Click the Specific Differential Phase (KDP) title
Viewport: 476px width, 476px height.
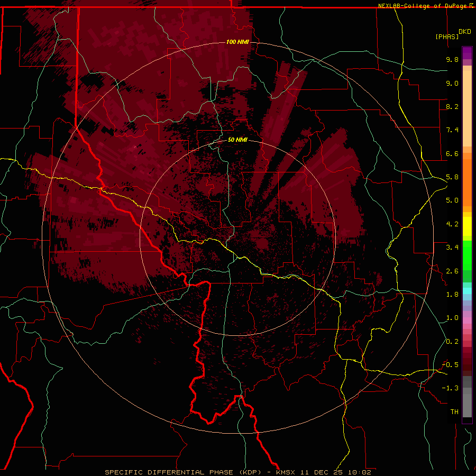(183, 472)
